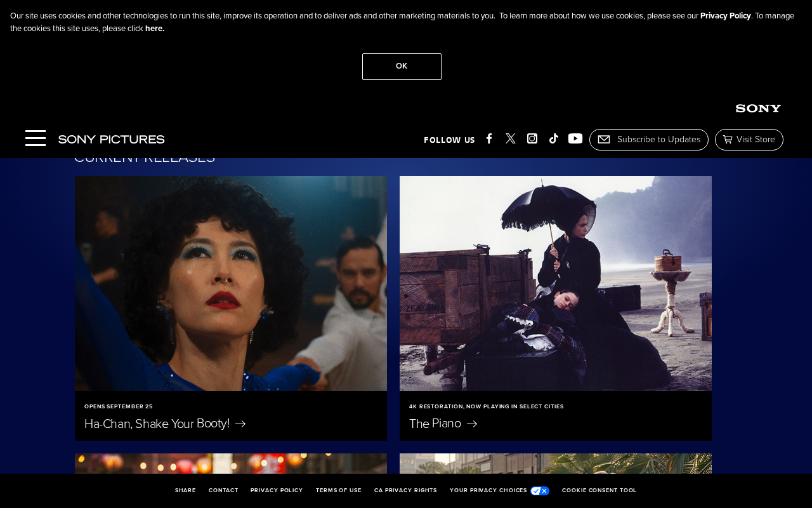Open Terms of Use footer link

tap(339, 490)
